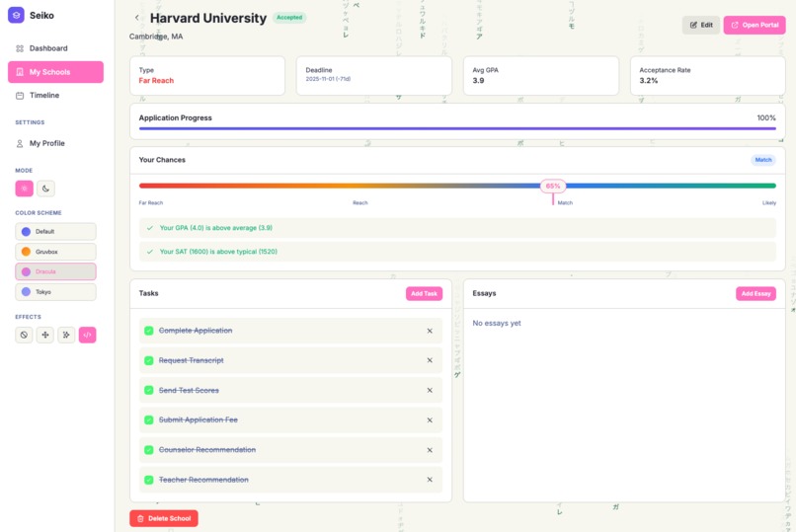Click the GPA above average note

pyautogui.click(x=457, y=228)
